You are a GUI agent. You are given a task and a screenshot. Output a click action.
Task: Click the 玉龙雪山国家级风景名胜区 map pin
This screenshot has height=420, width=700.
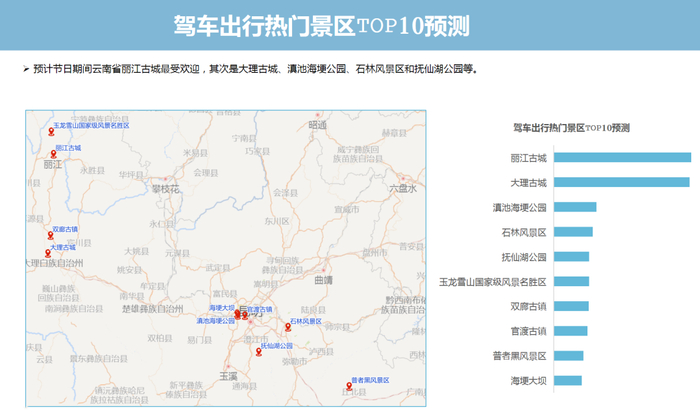click(x=51, y=132)
